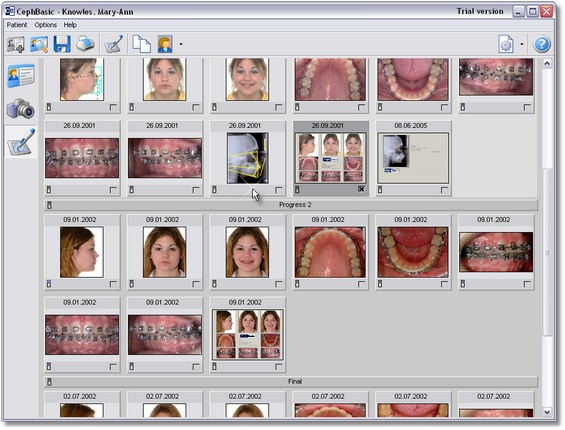Image resolution: width=565 pixels, height=430 pixels.
Task: Open the Options menu
Action: 45,25
